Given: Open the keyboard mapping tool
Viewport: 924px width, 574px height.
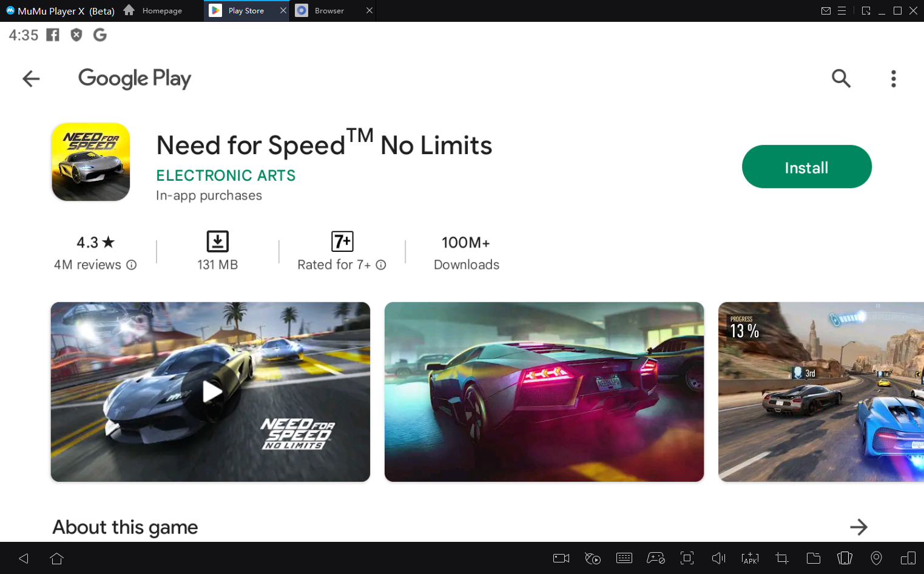Looking at the screenshot, I should click(x=624, y=558).
